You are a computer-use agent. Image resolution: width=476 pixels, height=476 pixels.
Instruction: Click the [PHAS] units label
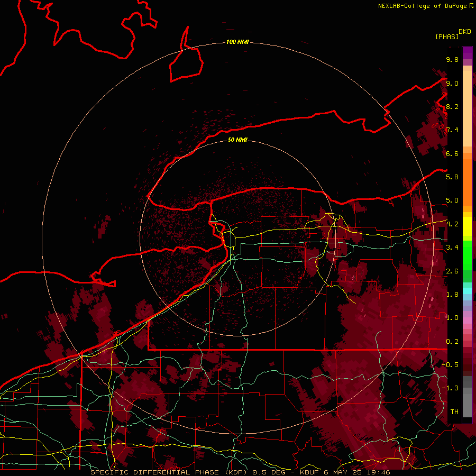[447, 36]
